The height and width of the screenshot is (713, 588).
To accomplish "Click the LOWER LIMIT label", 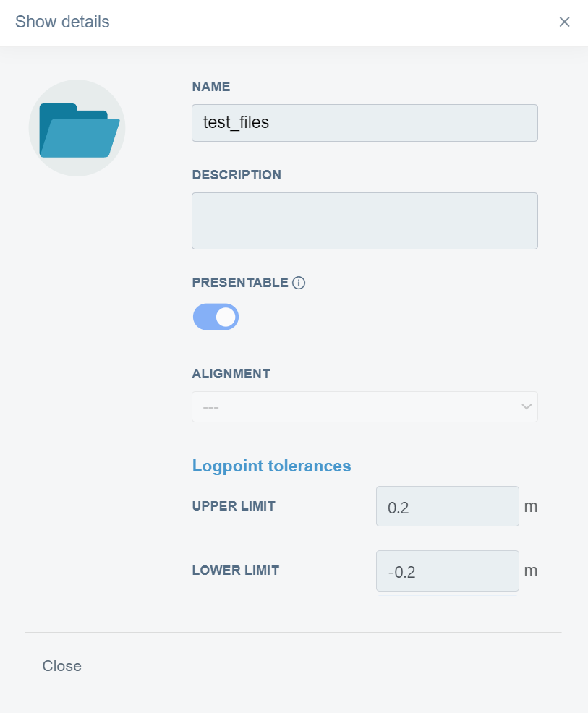I will [235, 571].
